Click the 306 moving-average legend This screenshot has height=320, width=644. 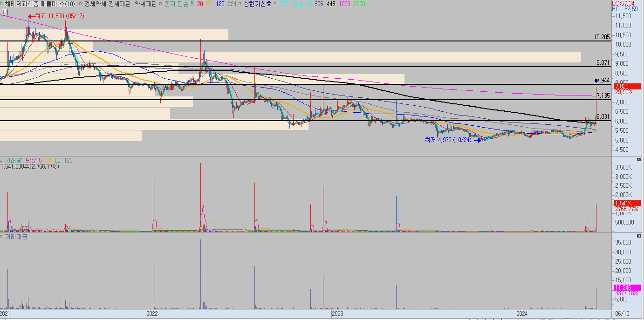point(319,4)
